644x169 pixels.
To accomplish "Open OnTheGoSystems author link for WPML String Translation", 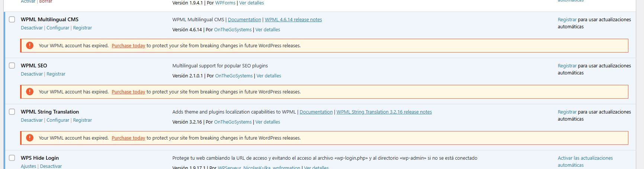I will [x=233, y=122].
